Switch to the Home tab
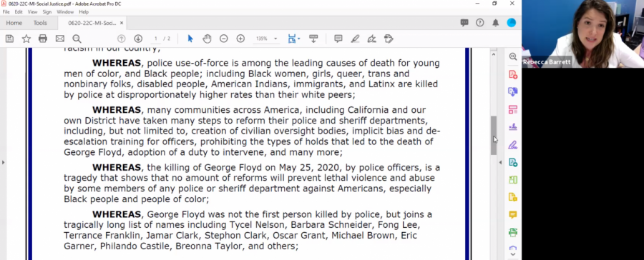 14,23
